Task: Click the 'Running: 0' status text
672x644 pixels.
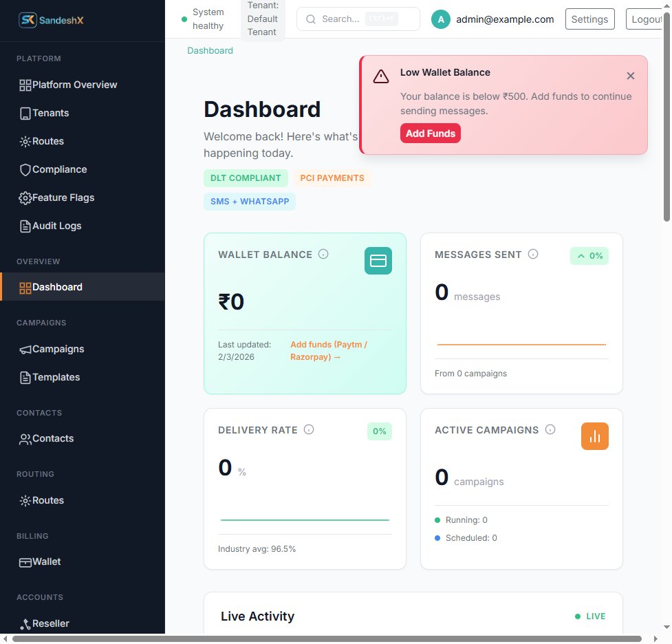Action: [x=466, y=521]
